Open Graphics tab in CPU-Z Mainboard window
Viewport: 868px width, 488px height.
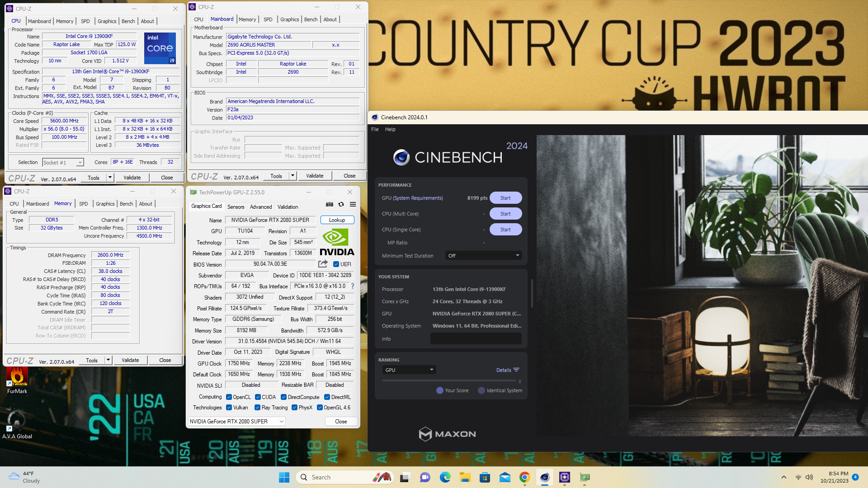click(289, 19)
